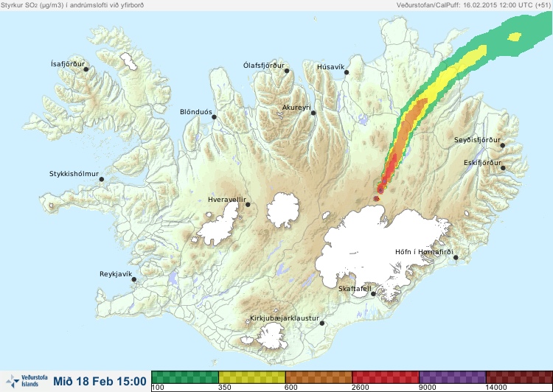
Task: Click the Ísafjörður location dot
Action: [x=86, y=69]
